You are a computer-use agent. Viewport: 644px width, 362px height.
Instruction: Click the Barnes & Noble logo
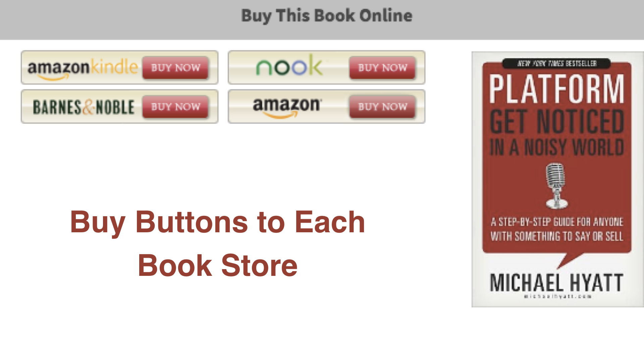84,107
